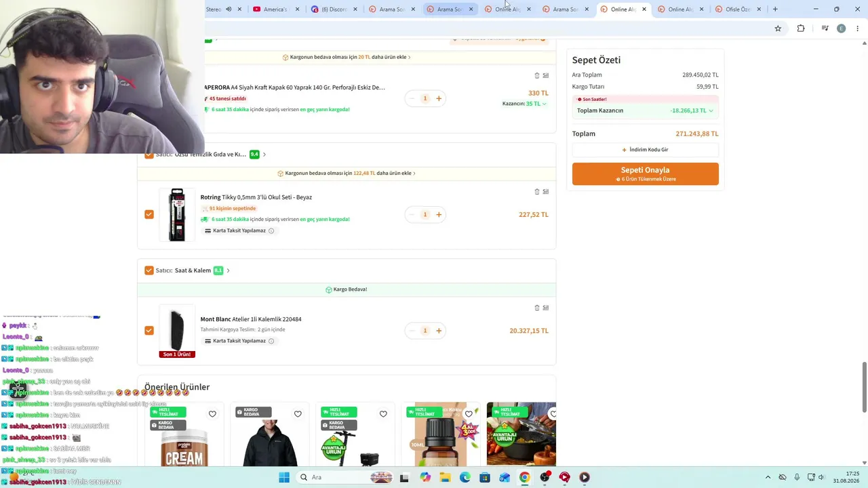The width and height of the screenshot is (868, 488).
Task: Delete the APERORA notebook from cart
Action: [x=541, y=75]
